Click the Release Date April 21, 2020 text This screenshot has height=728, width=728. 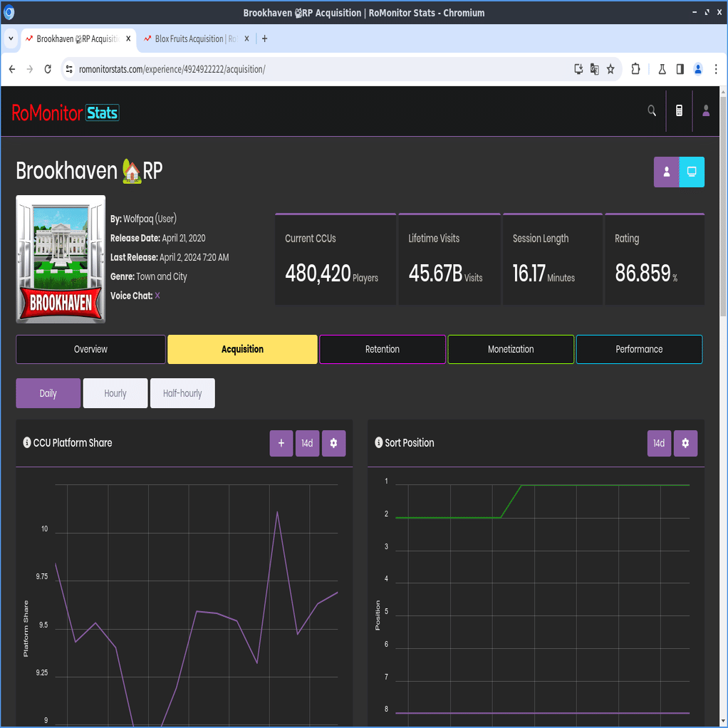(158, 238)
